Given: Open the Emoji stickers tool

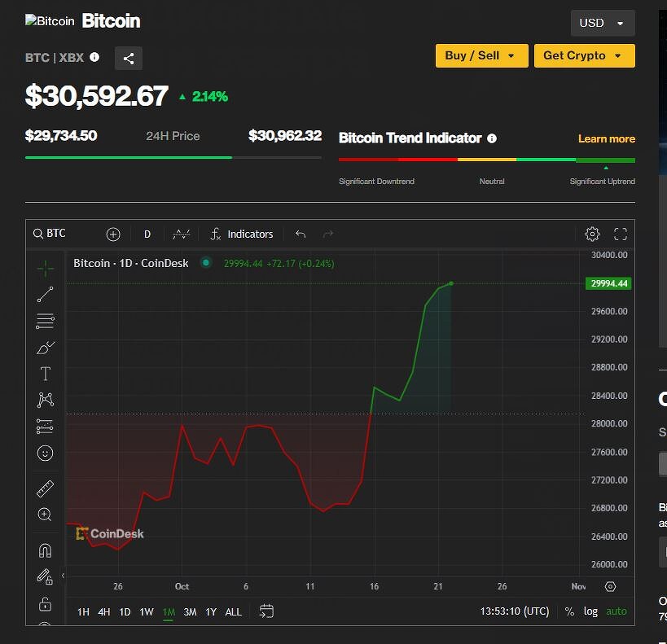Looking at the screenshot, I should 45,453.
